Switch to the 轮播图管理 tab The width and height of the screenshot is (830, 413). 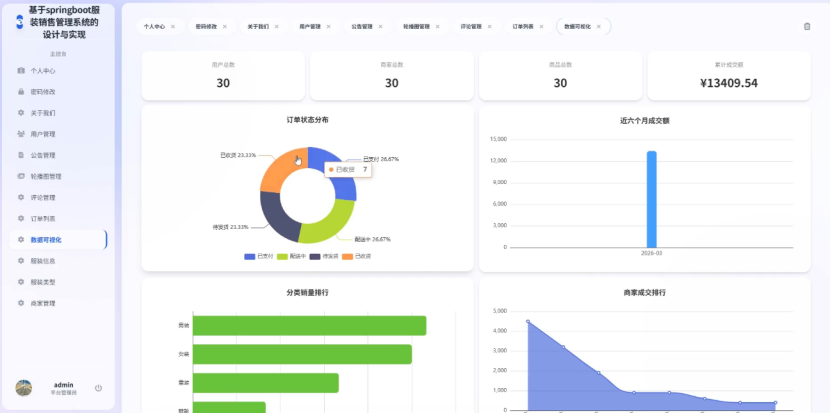click(416, 26)
